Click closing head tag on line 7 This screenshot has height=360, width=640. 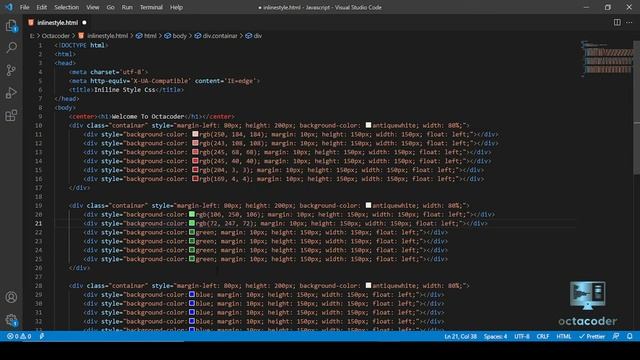click(67, 99)
